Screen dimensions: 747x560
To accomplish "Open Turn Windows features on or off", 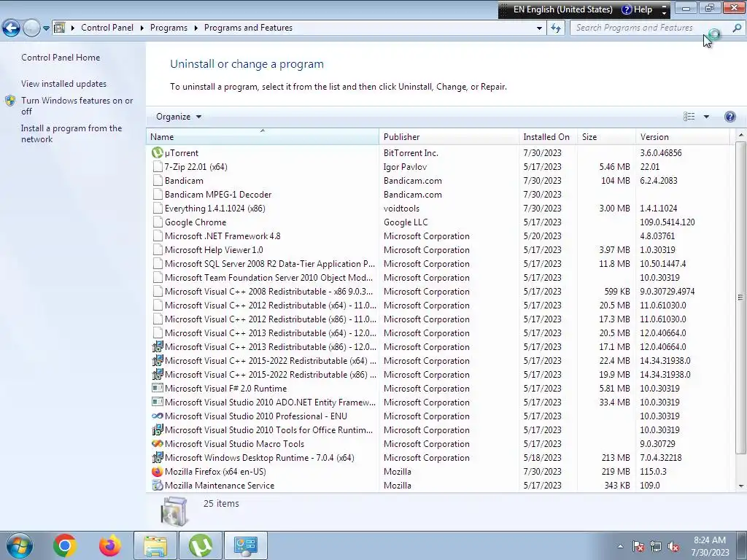I will 77,106.
